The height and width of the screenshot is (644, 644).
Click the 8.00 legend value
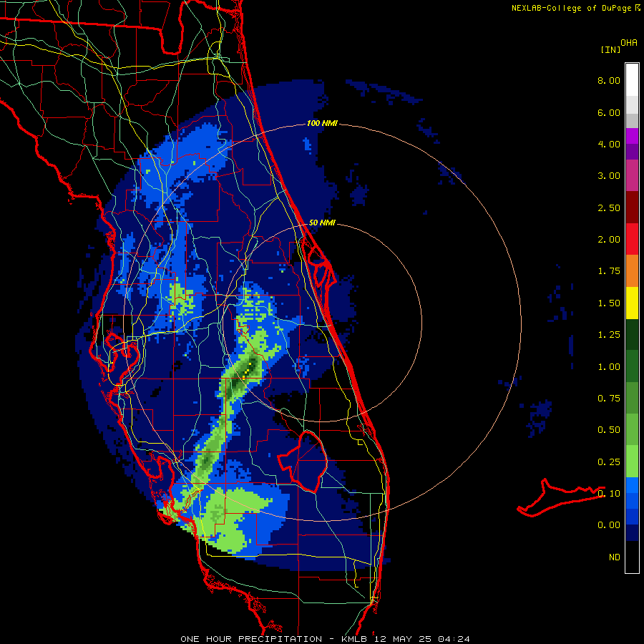609,80
